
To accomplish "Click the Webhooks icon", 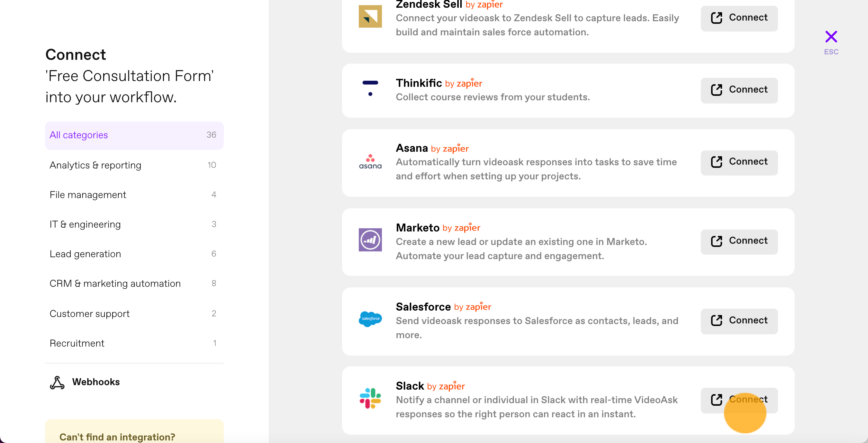I will click(57, 382).
